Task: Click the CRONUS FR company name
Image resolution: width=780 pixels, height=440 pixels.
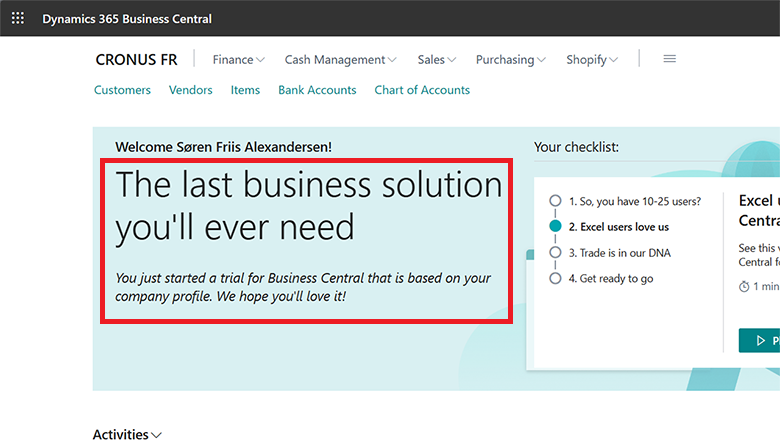Action: click(136, 60)
